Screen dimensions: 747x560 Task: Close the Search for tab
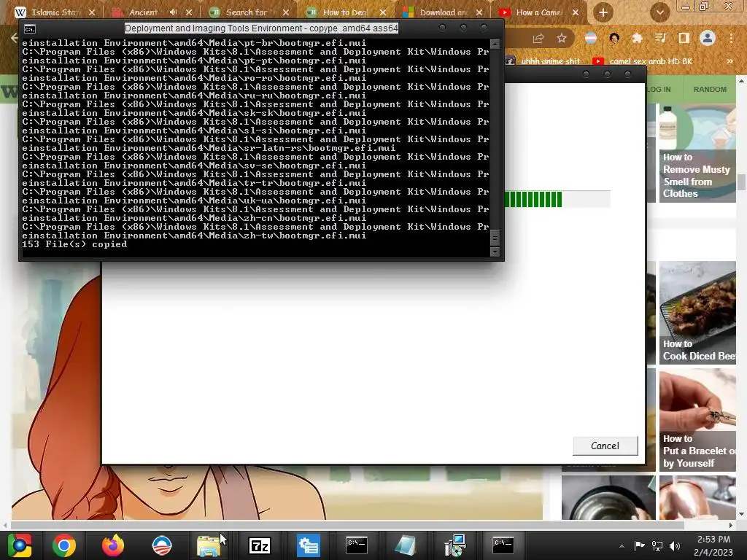coord(285,12)
